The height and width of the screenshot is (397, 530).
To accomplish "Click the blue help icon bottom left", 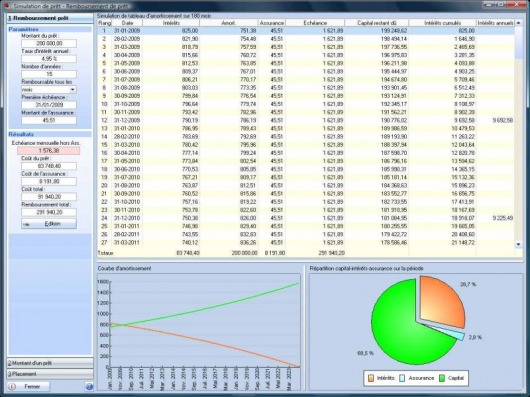I will point(89,387).
